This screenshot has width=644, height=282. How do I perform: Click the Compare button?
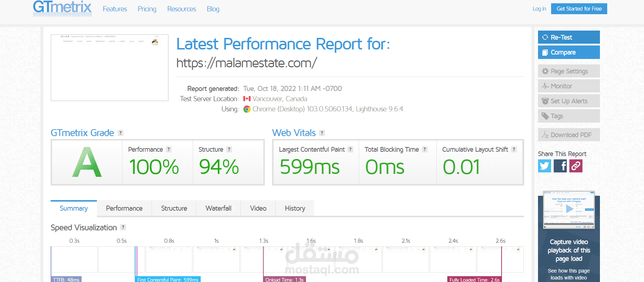tap(569, 52)
